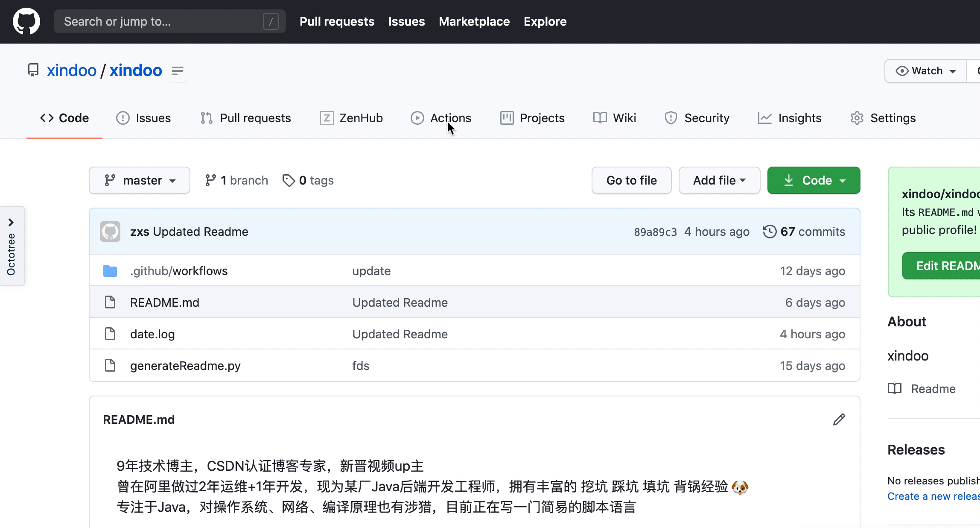The width and height of the screenshot is (980, 528).
Task: Click the branch icon next to 1 branch
Action: 210,180
